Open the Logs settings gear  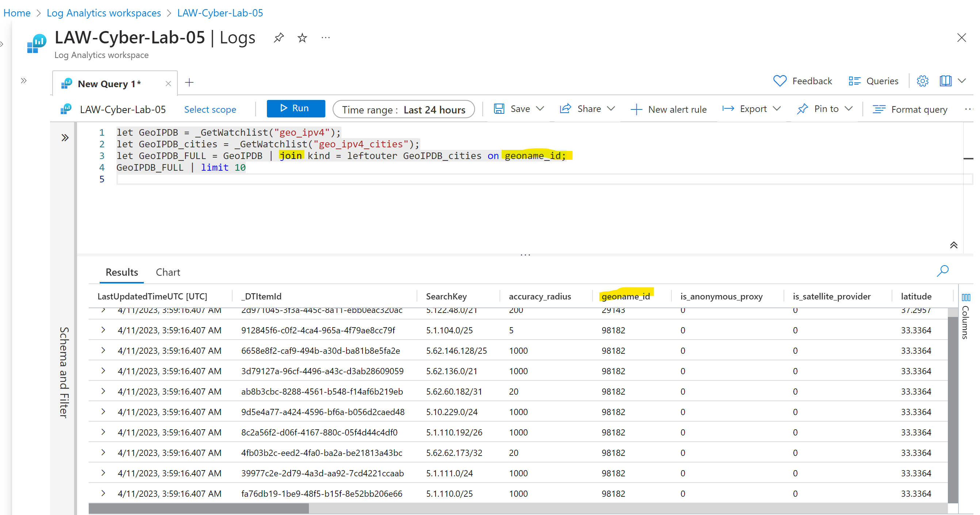922,81
